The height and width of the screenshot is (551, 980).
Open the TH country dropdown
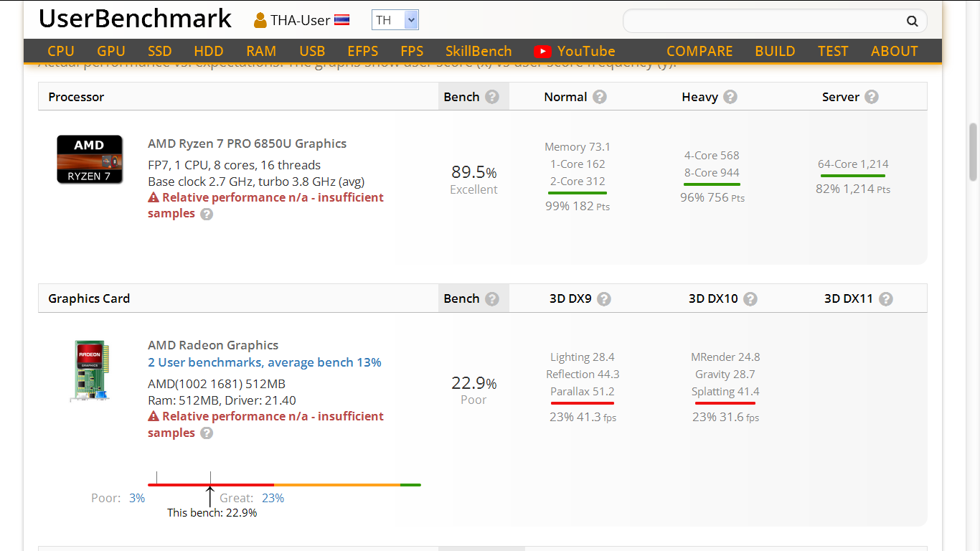(x=395, y=20)
